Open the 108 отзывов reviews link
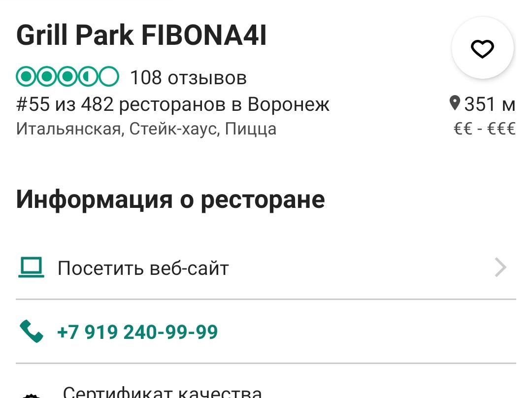532x398 pixels. [x=188, y=77]
